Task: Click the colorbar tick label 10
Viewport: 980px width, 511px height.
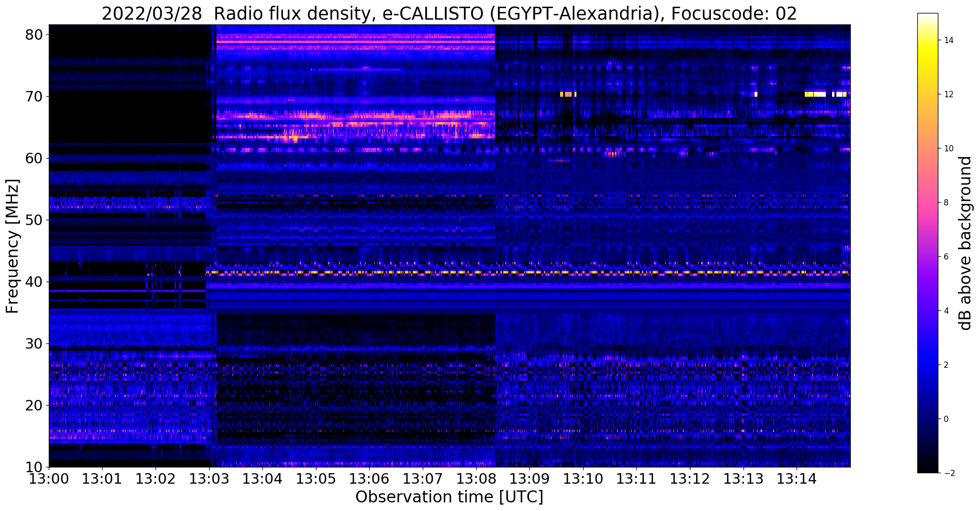Action: pos(947,148)
